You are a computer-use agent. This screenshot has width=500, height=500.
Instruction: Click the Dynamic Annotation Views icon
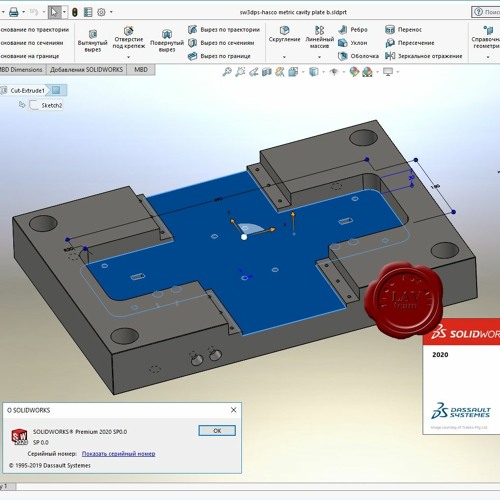(x=280, y=72)
